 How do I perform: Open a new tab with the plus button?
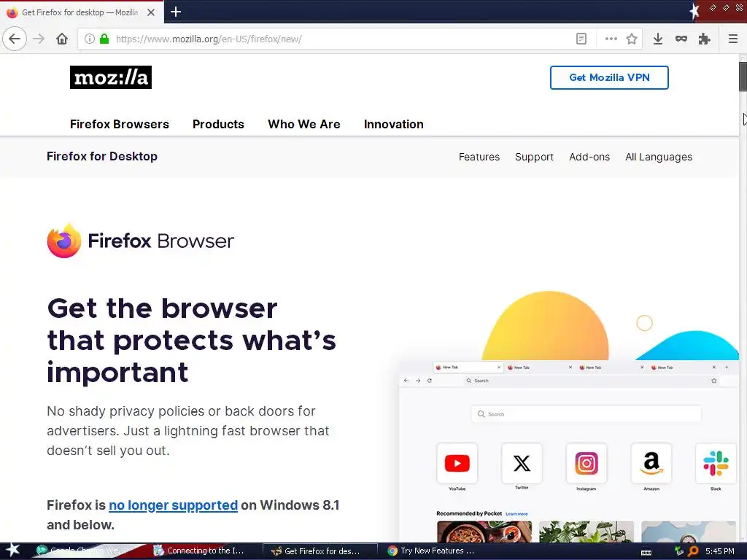[x=176, y=12]
